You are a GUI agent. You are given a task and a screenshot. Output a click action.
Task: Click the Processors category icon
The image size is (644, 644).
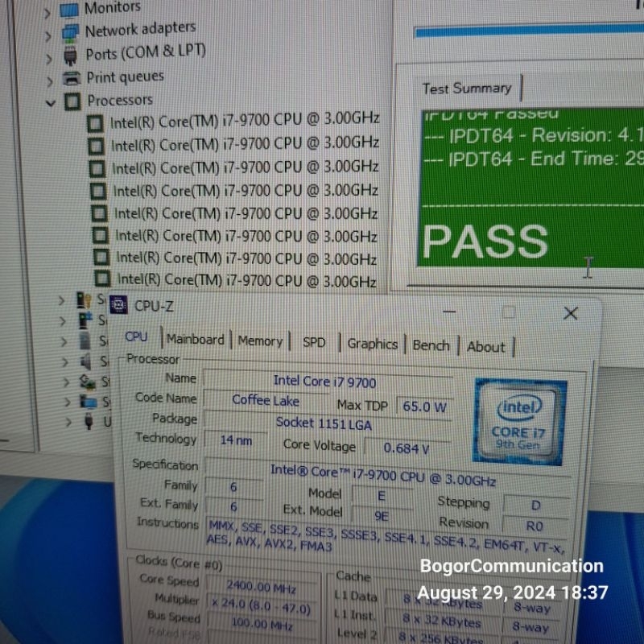point(72,101)
